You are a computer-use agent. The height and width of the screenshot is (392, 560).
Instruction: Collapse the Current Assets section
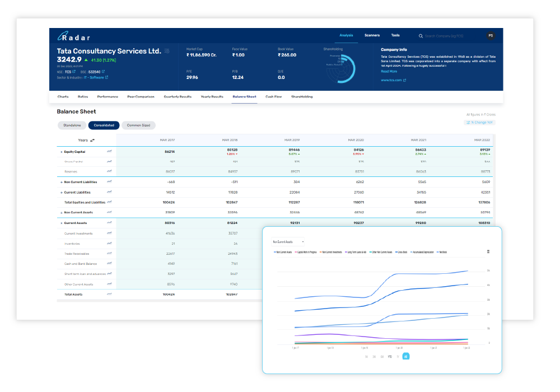(61, 223)
